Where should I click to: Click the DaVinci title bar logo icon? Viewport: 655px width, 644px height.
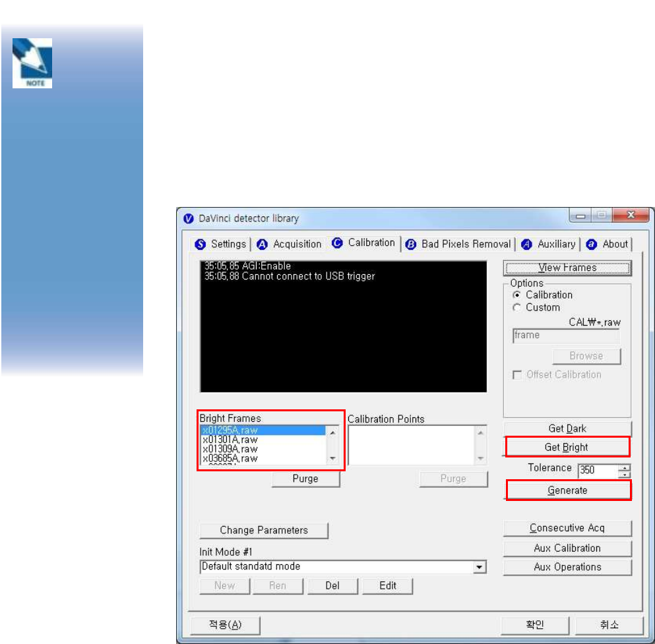tap(189, 218)
